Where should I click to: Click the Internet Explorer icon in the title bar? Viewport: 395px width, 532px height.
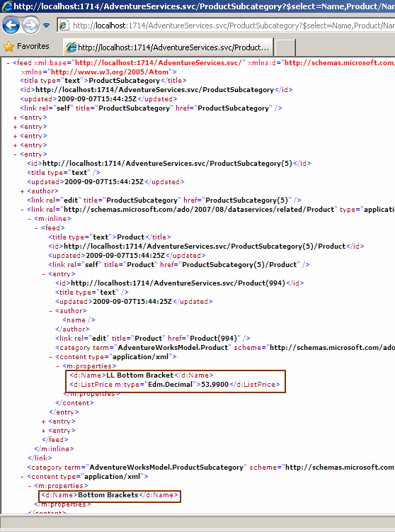pyautogui.click(x=7, y=6)
